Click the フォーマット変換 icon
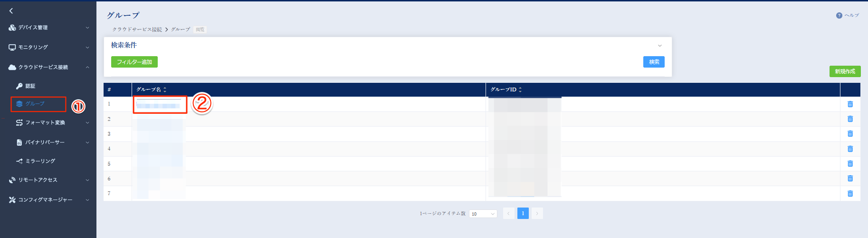The image size is (868, 238). coord(19,122)
